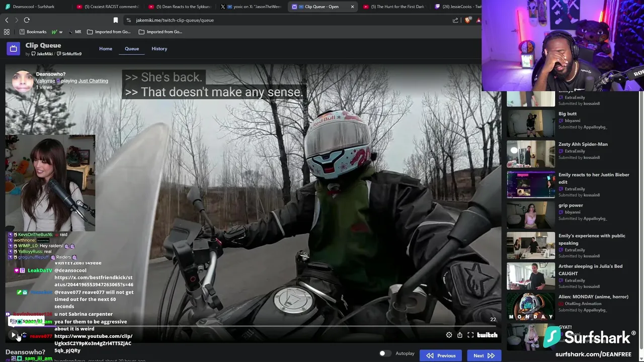Click 'Emily reacts to her Justin Bieber edit' title

coord(594,178)
